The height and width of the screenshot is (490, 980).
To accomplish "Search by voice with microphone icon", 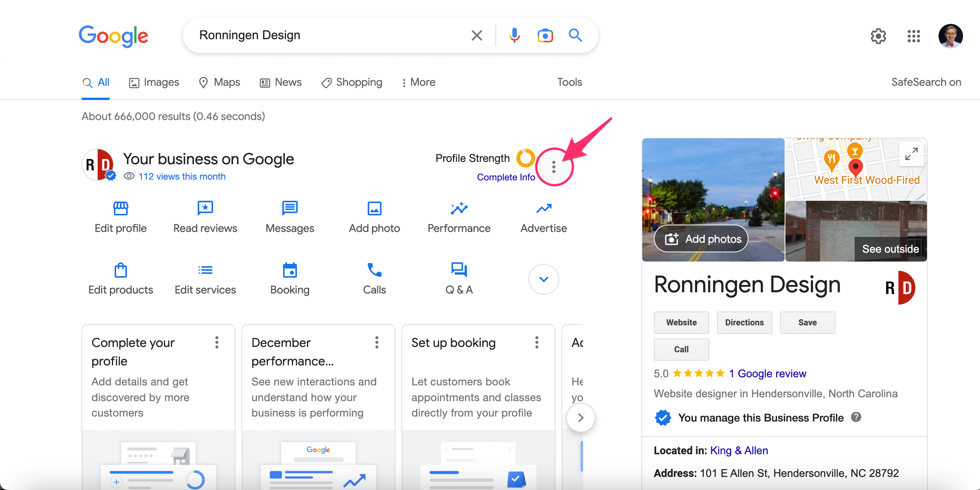I will [514, 35].
